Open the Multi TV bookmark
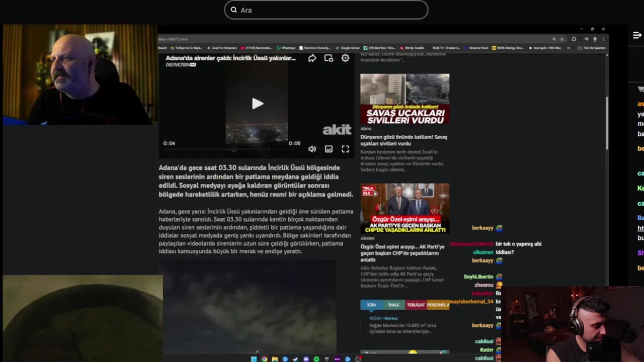Image resolution: width=644 pixels, height=362 pixels. pyautogui.click(x=445, y=48)
